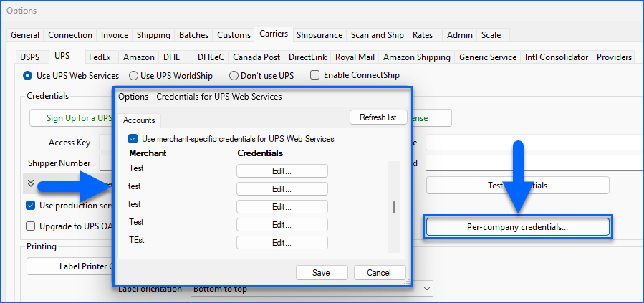Open the Generic Service tab
644x303 pixels.
(x=488, y=57)
